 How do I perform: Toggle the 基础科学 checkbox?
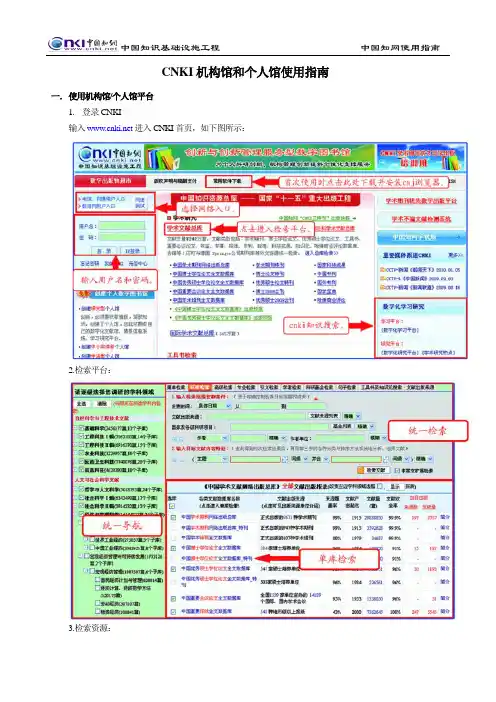click(81, 428)
